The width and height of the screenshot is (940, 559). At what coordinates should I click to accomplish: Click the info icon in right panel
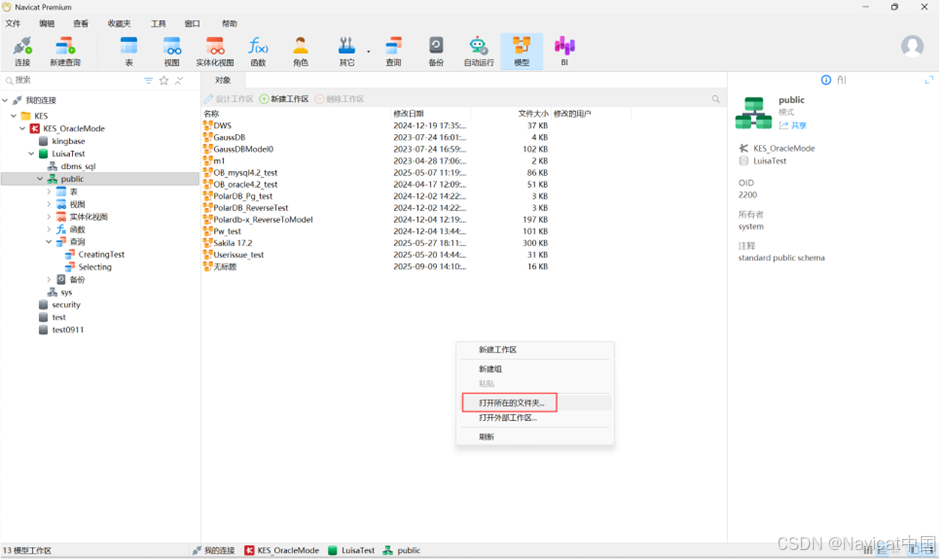coord(825,80)
